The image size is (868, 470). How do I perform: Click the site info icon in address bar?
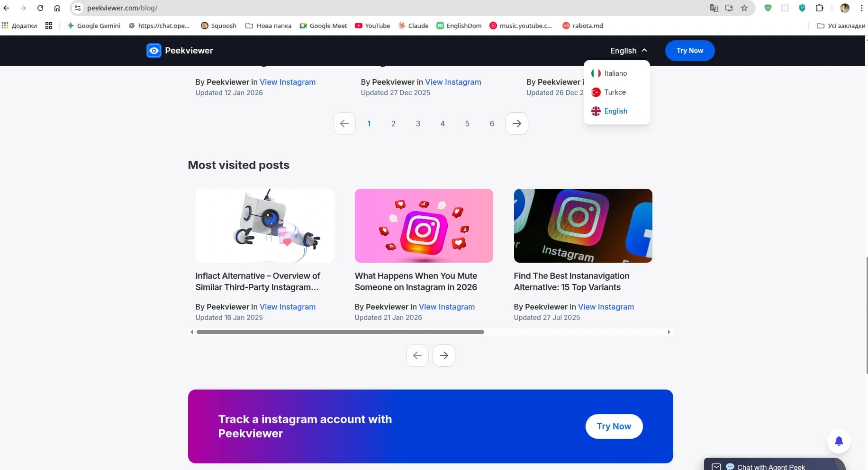point(78,8)
